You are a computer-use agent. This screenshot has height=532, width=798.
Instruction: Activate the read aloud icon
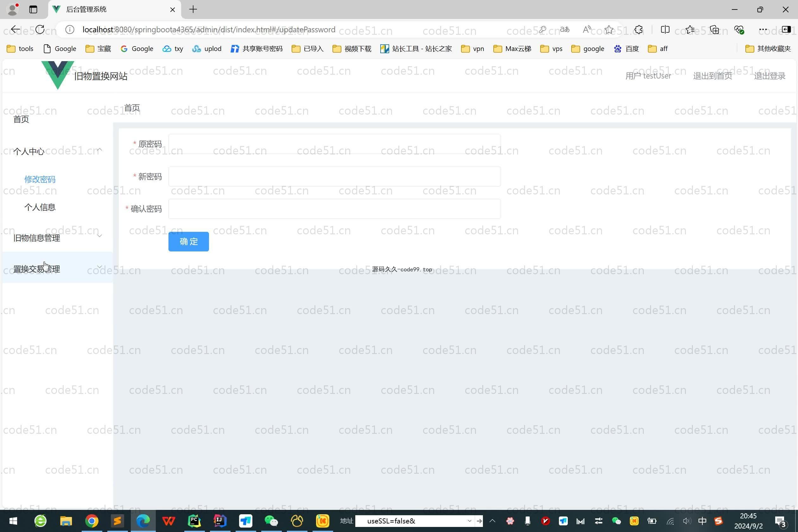tap(586, 29)
